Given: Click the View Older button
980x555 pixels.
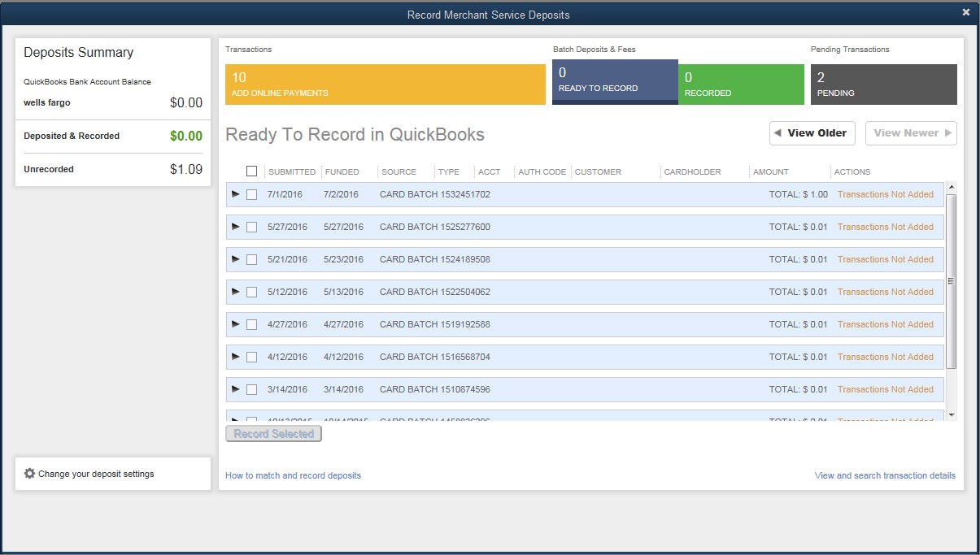Looking at the screenshot, I should click(x=812, y=133).
